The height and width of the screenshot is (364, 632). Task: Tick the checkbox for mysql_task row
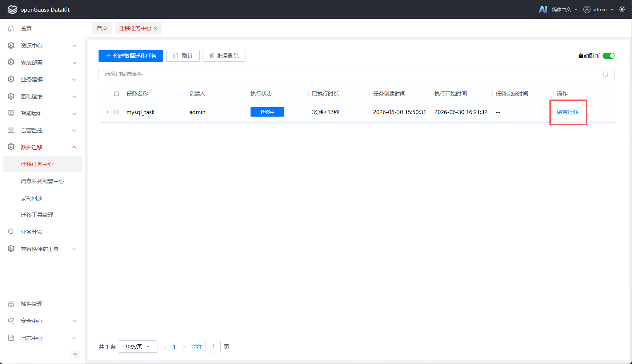tap(116, 112)
